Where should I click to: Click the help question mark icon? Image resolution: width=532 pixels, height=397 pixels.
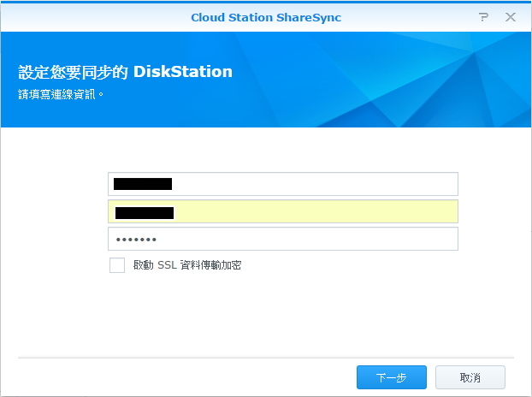(484, 17)
